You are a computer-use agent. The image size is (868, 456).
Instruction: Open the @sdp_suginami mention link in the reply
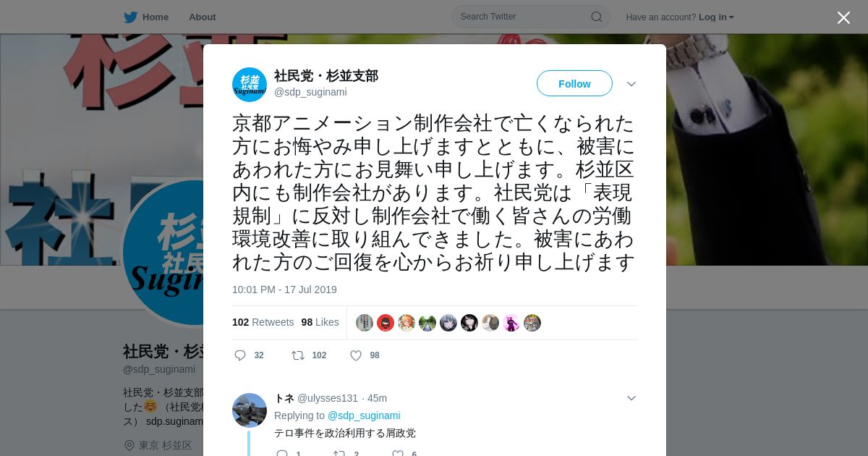pyautogui.click(x=364, y=415)
